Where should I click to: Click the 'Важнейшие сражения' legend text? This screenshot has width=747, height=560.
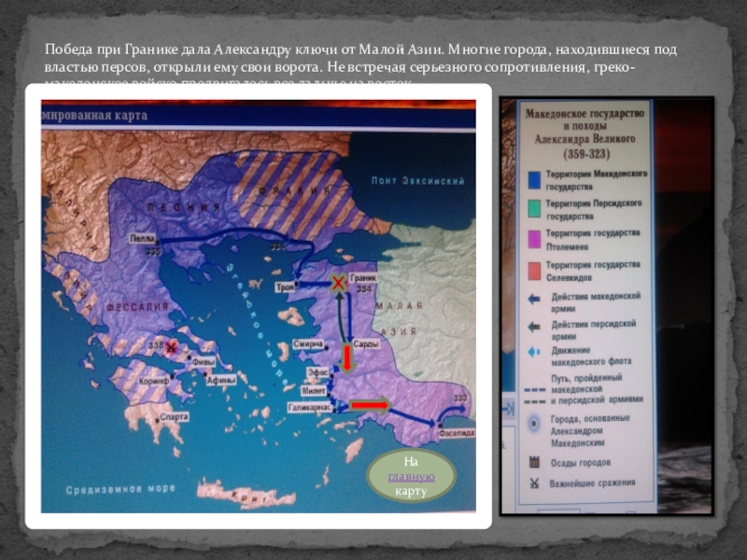click(592, 483)
